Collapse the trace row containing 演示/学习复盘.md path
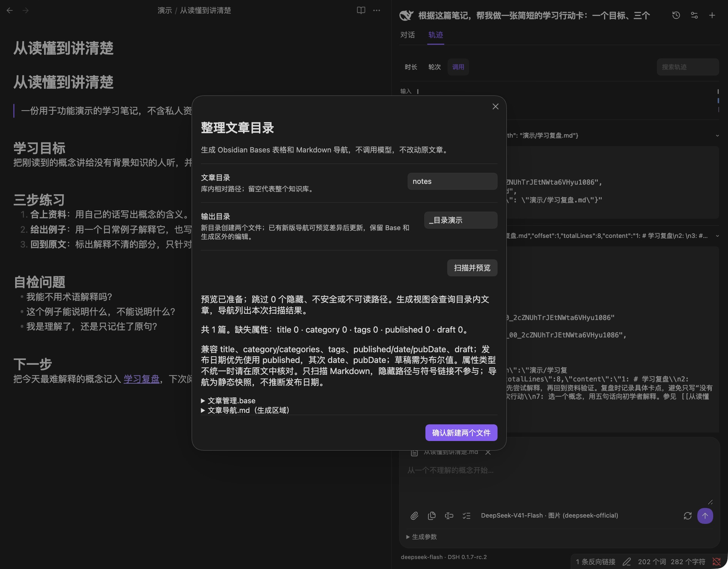Viewport: 728px width, 569px height. click(717, 135)
